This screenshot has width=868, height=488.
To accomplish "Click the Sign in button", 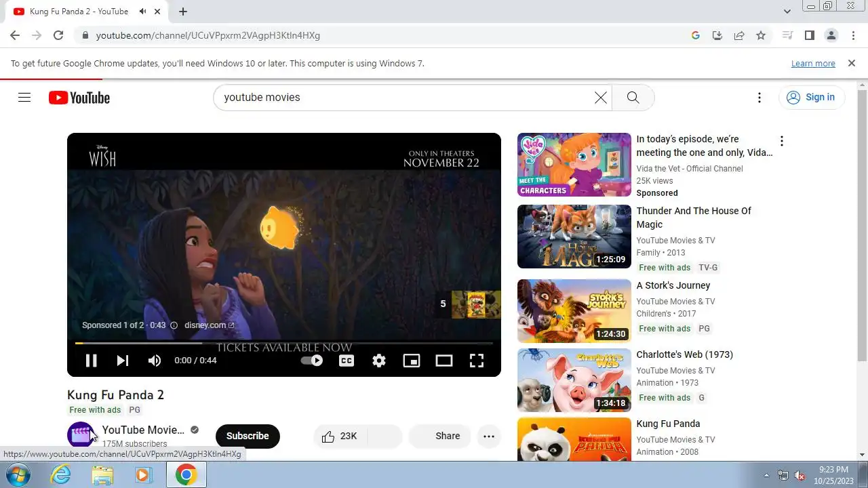I will pyautogui.click(x=811, y=98).
